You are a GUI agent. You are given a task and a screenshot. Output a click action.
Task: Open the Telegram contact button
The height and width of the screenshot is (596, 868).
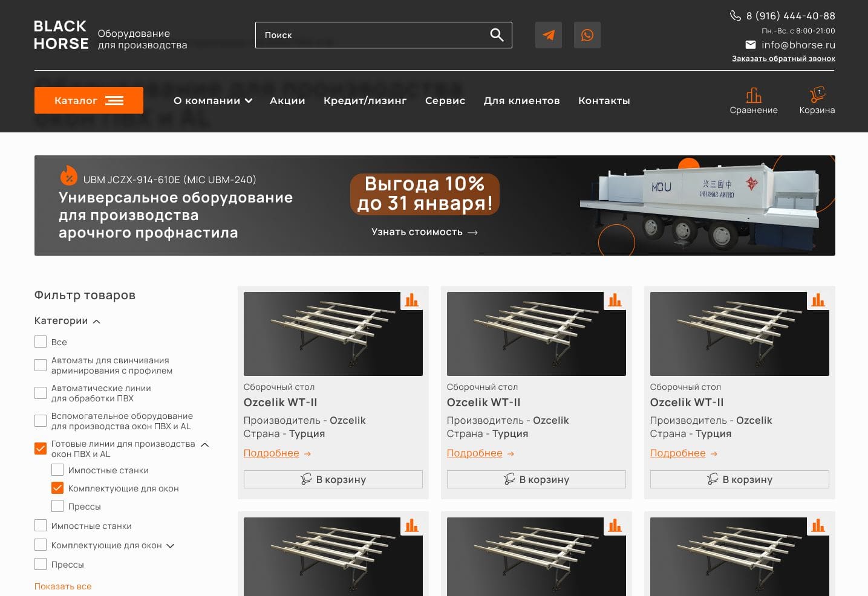click(549, 35)
